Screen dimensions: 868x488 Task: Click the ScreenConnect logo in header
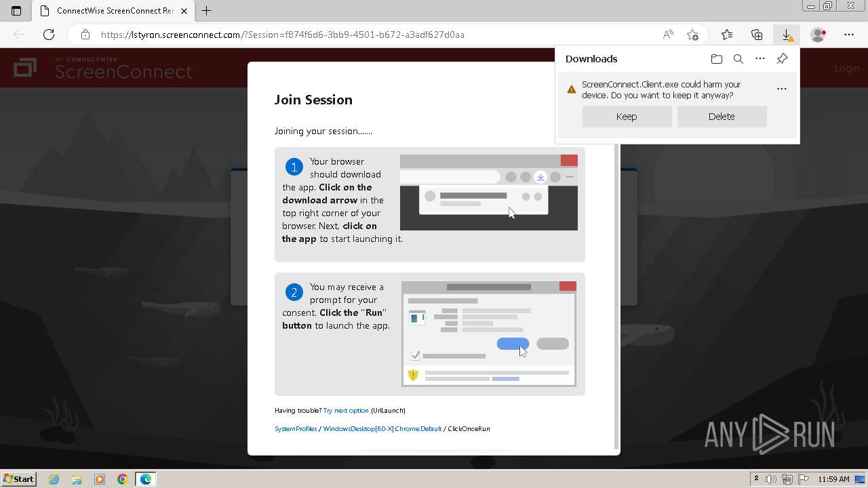coord(104,68)
